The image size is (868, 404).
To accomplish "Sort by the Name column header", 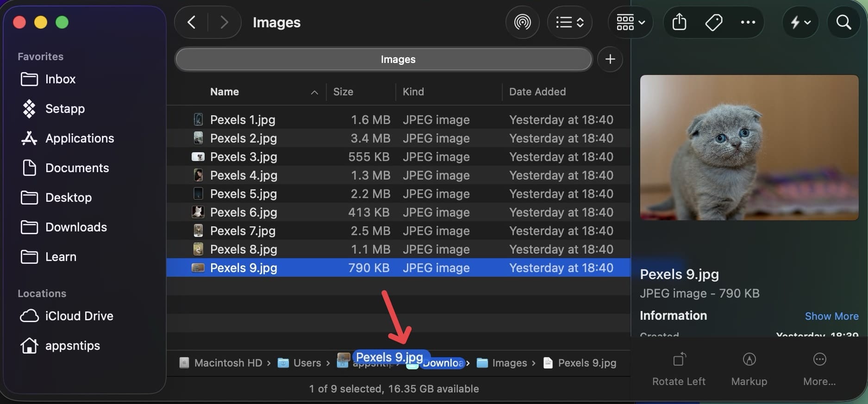I will (225, 92).
